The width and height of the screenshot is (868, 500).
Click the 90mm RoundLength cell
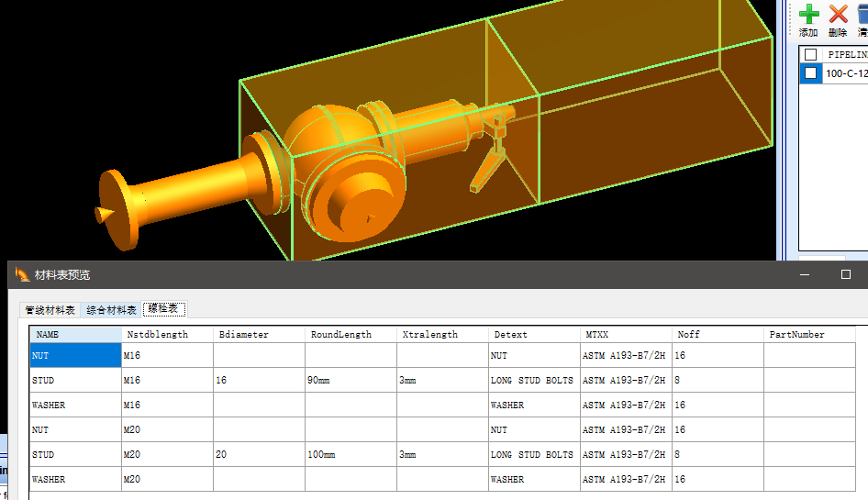[351, 381]
